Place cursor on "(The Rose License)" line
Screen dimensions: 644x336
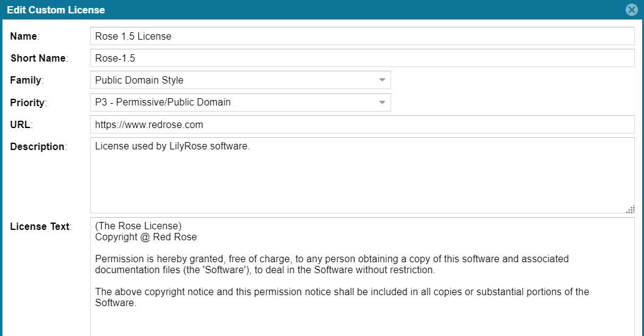coord(138,226)
